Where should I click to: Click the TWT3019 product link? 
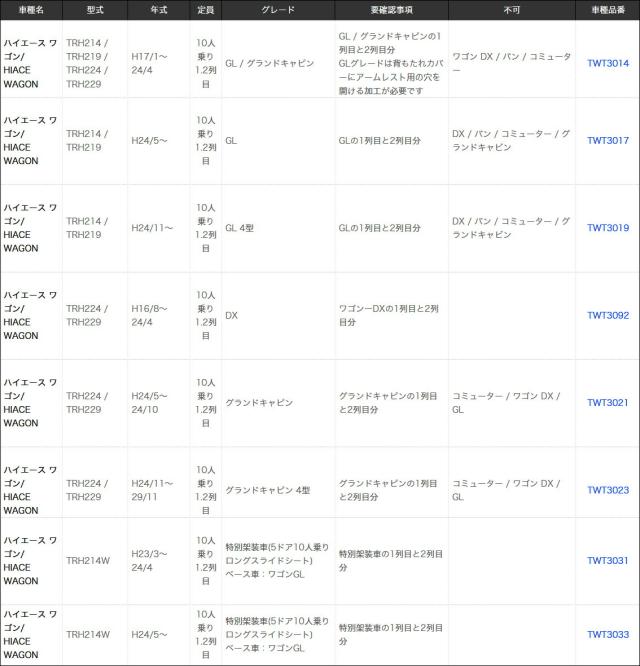(x=607, y=228)
